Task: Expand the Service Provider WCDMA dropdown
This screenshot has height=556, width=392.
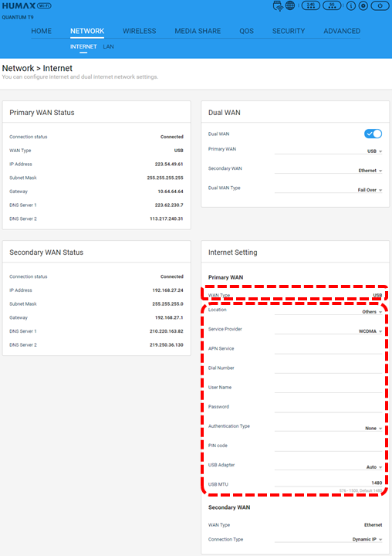Action: (x=328, y=331)
